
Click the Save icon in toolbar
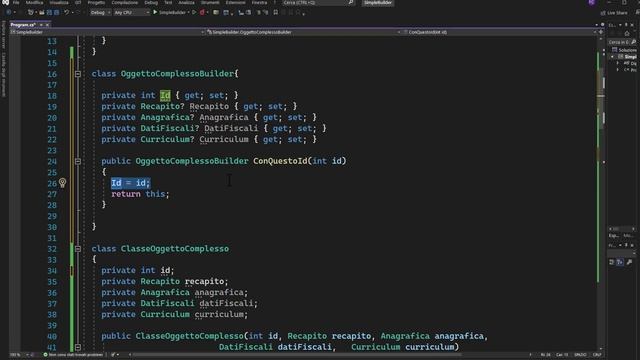(x=49, y=13)
